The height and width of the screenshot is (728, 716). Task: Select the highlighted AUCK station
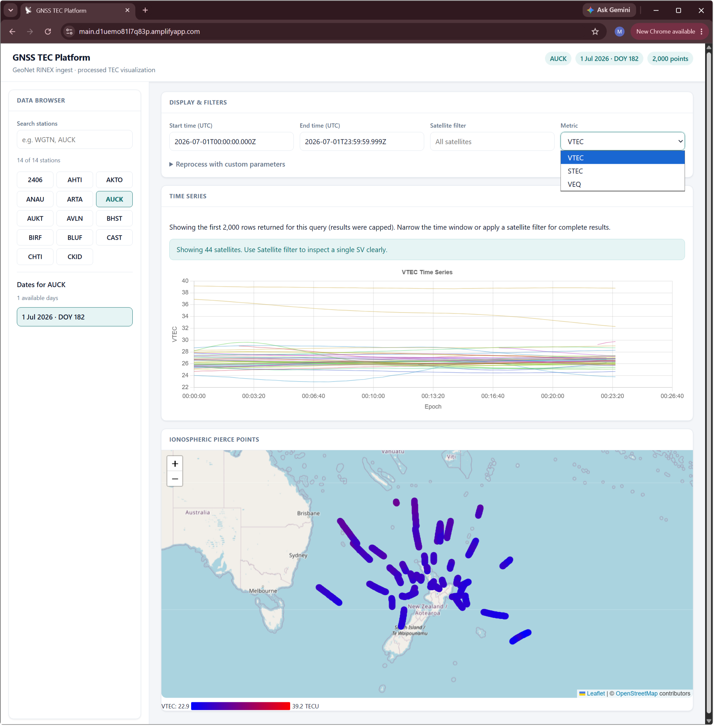[x=115, y=200]
